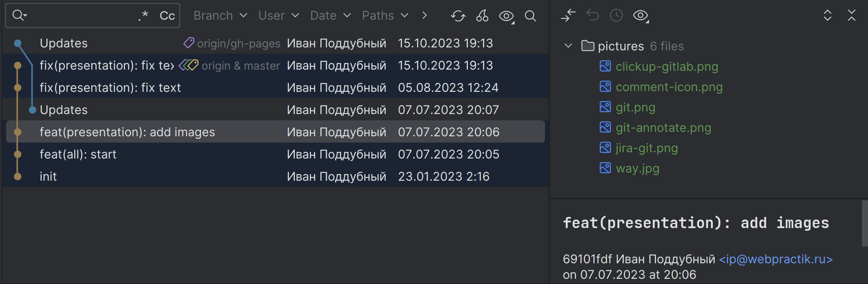
Task: Toggle regex search option
Action: [x=143, y=16]
